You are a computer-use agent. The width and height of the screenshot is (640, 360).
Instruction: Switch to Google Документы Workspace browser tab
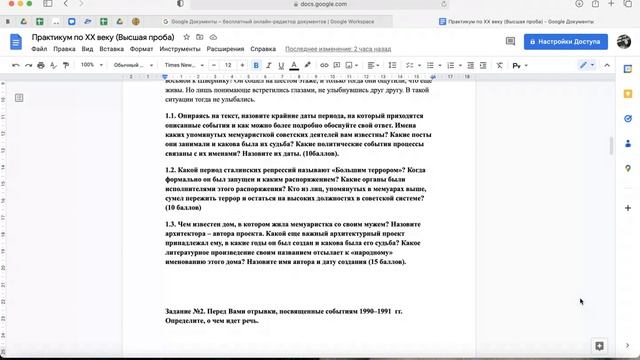268,22
